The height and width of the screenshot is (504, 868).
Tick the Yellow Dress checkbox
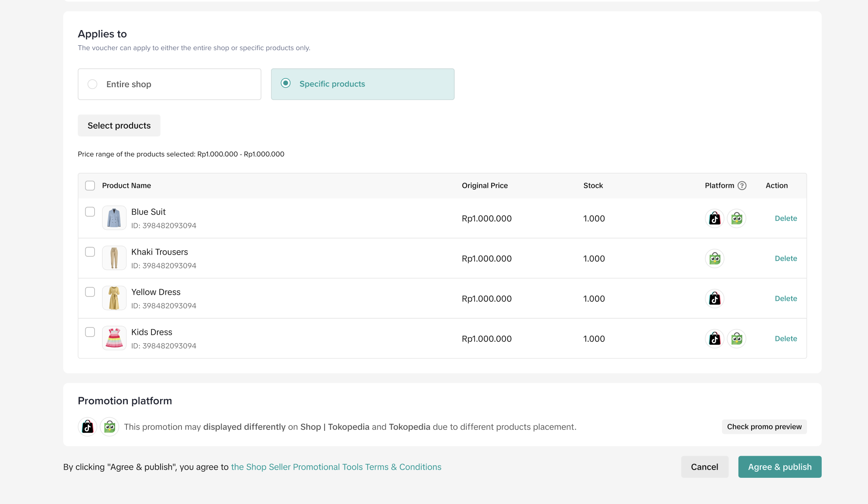coord(90,292)
